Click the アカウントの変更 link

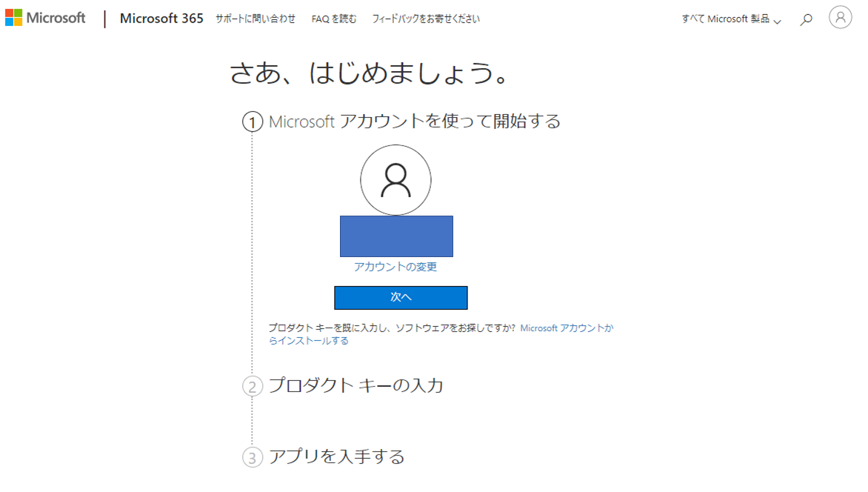click(x=395, y=267)
